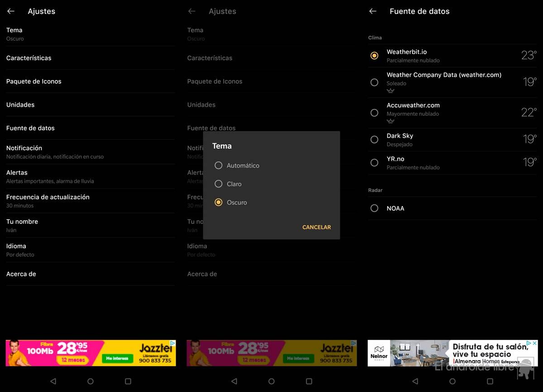The width and height of the screenshot is (543, 392).
Task: Open Alertas settings on left screen
Action: pyautogui.click(x=90, y=176)
